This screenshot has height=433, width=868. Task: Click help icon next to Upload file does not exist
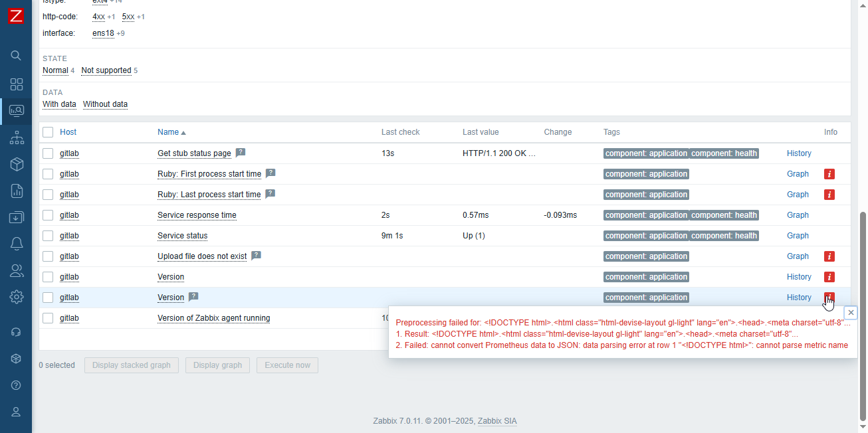(x=256, y=256)
